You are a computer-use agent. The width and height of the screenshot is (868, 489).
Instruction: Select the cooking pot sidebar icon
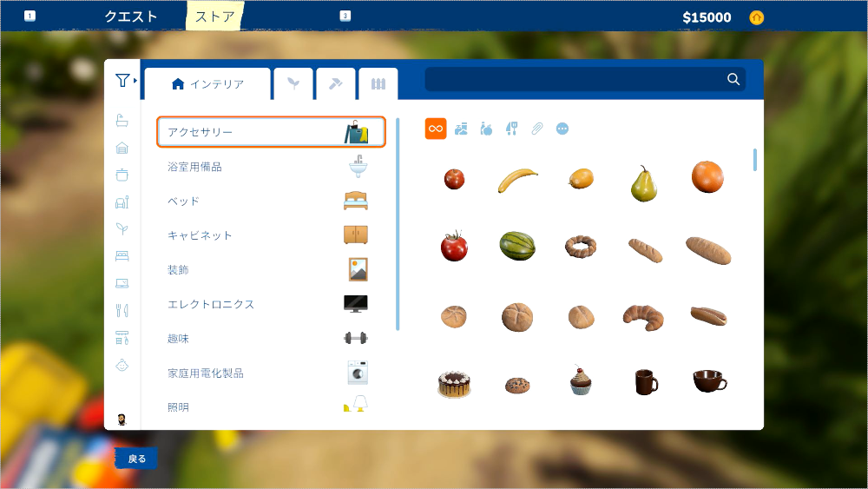[x=122, y=175]
